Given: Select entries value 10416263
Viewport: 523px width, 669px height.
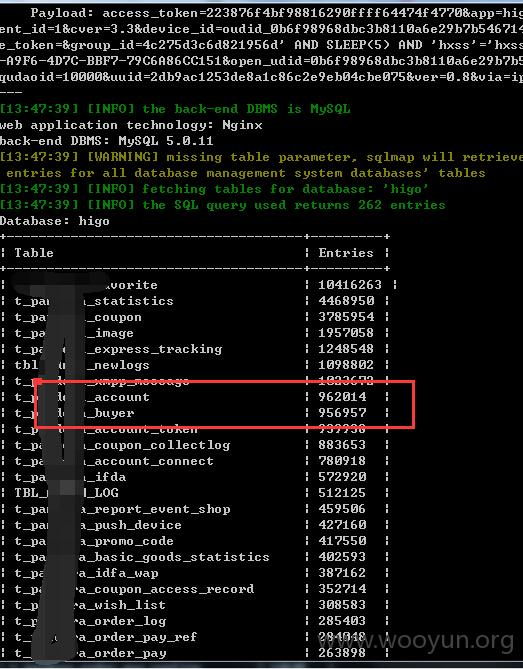Looking at the screenshot, I should coord(350,285).
